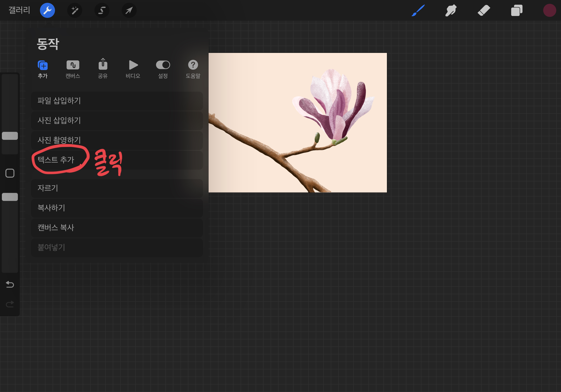
Task: Select the Eraser tool
Action: (484, 10)
